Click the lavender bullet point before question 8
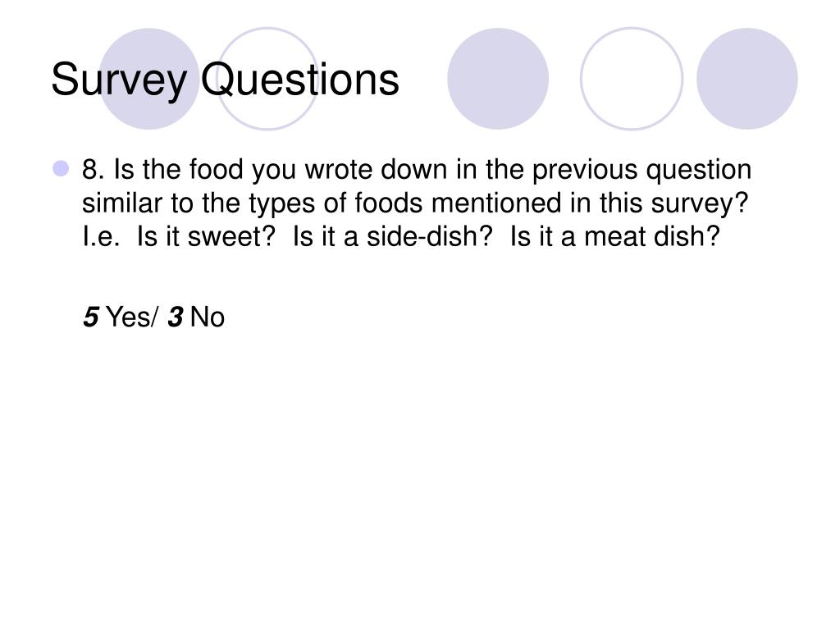 pyautogui.click(x=61, y=169)
